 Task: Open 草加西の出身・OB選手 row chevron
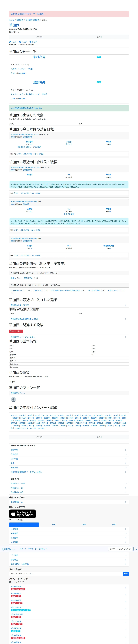[126, 305]
